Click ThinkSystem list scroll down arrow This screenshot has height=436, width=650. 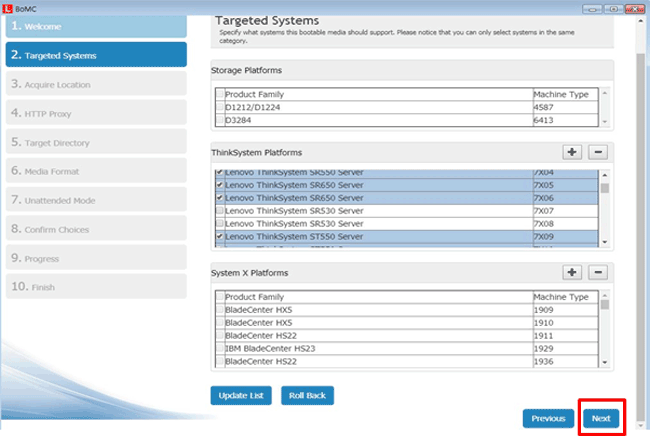(x=605, y=242)
